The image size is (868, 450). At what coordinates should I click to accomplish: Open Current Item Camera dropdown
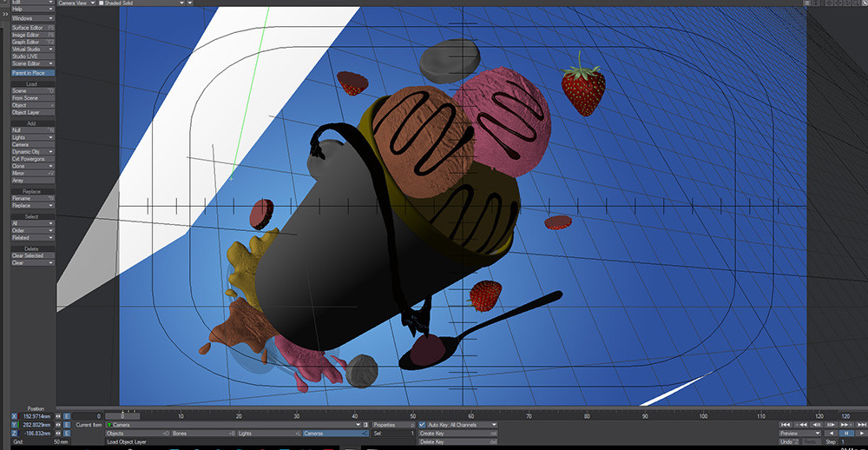233,425
